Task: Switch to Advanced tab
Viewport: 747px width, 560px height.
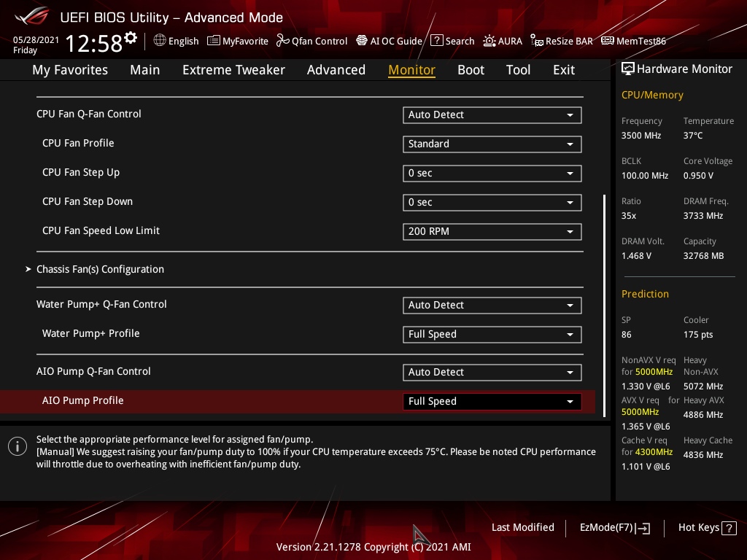Action: (336, 70)
